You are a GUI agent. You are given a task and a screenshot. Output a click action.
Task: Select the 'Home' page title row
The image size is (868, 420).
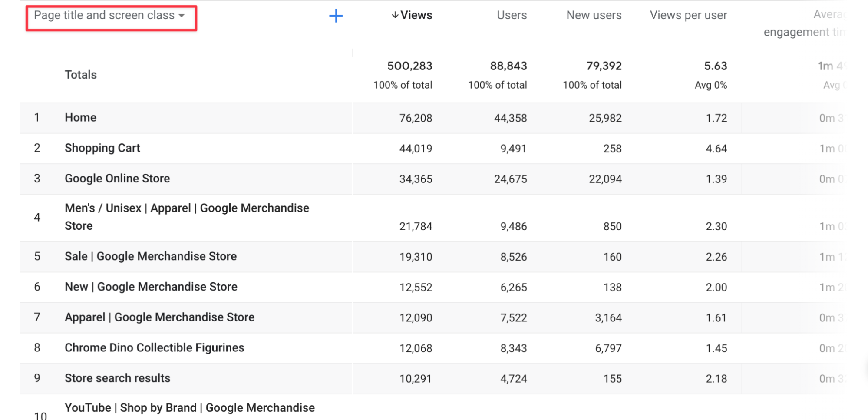(x=81, y=118)
